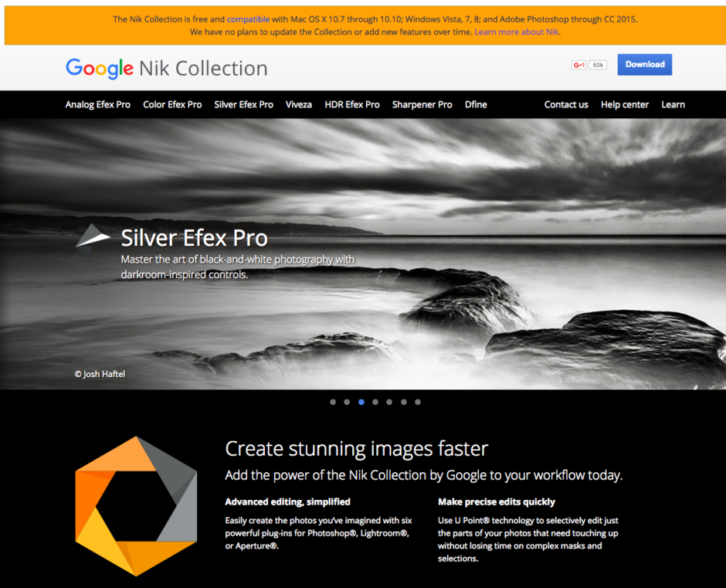The width and height of the screenshot is (726, 588).
Task: Select the fifth carousel dot
Action: tap(389, 403)
